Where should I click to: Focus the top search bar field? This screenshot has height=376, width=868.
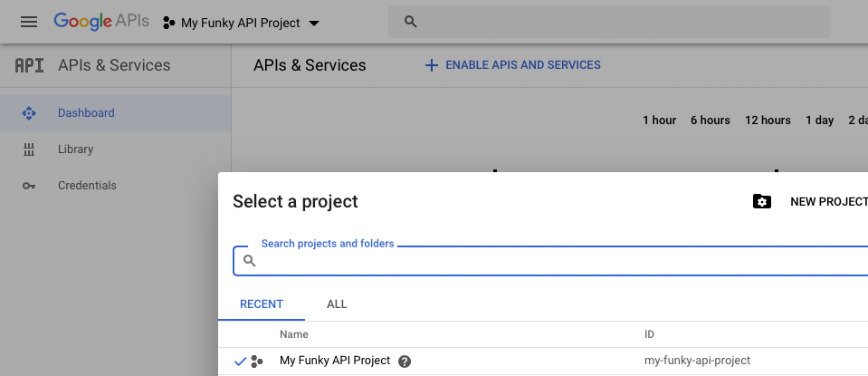tap(608, 22)
